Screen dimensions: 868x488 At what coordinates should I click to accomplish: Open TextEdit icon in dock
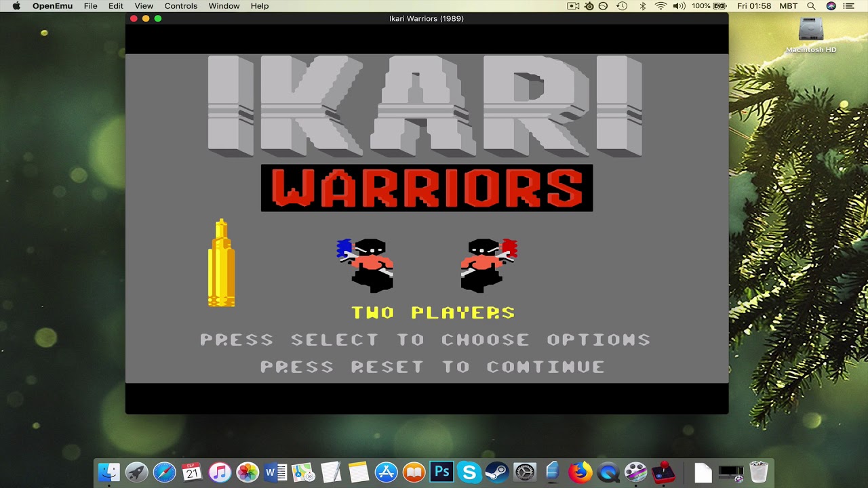(x=331, y=472)
